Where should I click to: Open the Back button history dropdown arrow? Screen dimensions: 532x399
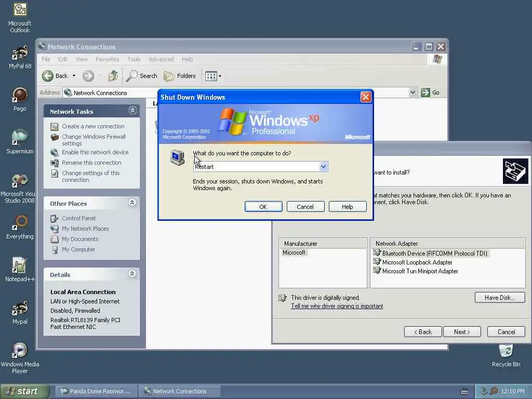click(x=74, y=76)
